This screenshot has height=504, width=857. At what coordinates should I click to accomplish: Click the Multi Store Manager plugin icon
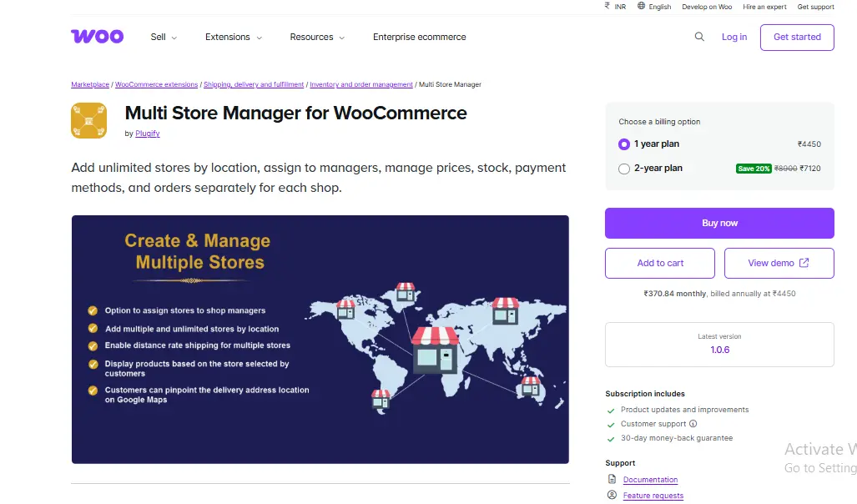point(88,120)
